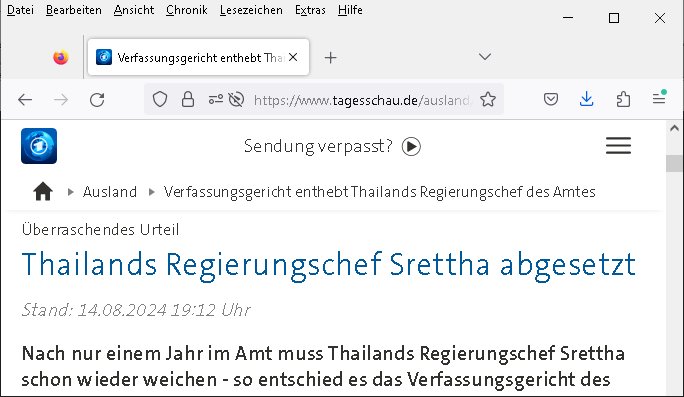
Task: Open the tagesschau hamburger navigation menu
Action: pyautogui.click(x=618, y=146)
